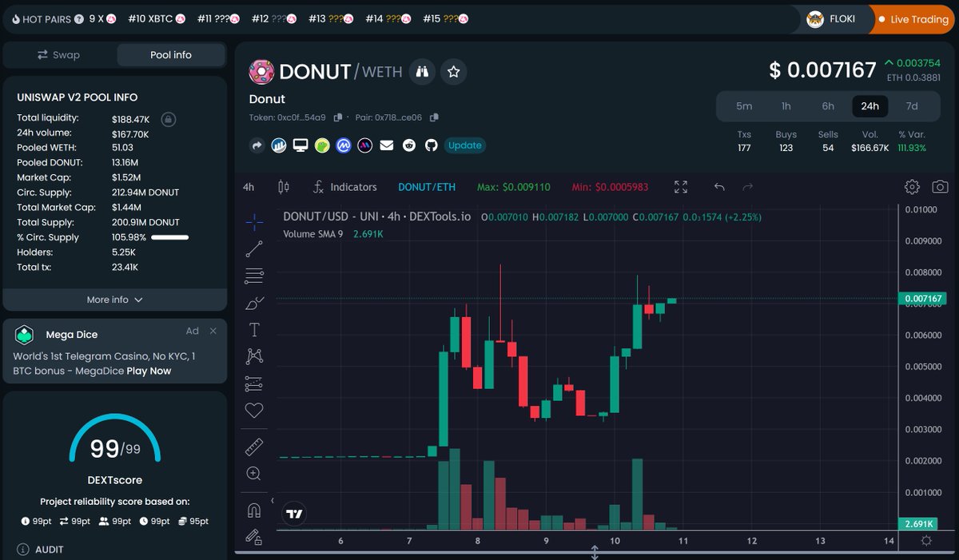The width and height of the screenshot is (959, 560).
Task: Open the HOT PAIRS help icon
Action: pyautogui.click(x=79, y=19)
